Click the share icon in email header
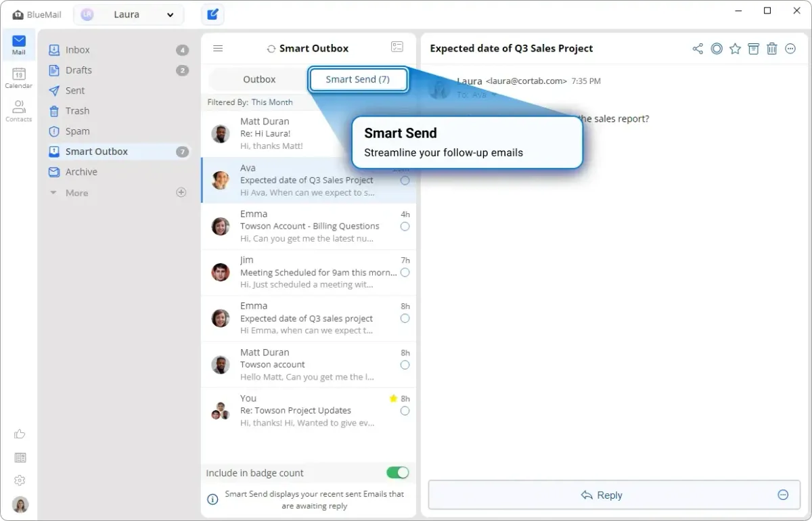Image resolution: width=812 pixels, height=521 pixels. (698, 49)
